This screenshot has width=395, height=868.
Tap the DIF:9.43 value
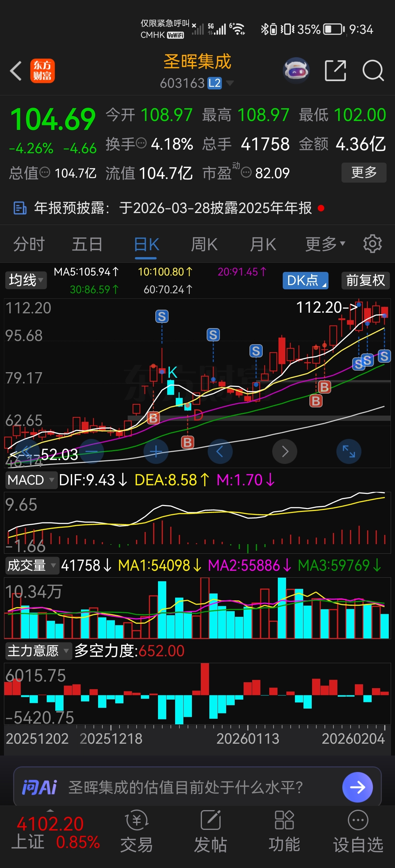tap(93, 480)
